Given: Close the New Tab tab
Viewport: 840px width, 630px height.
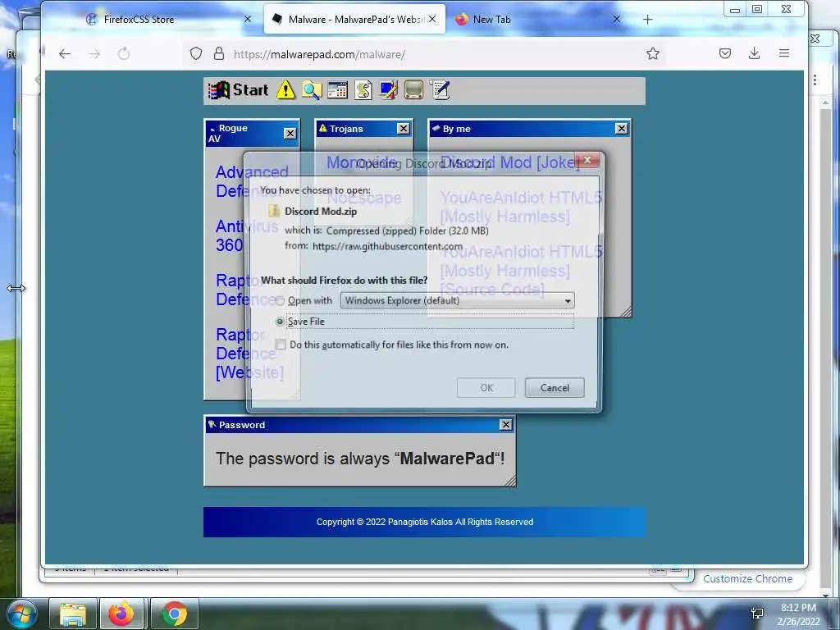Looking at the screenshot, I should pos(617,20).
